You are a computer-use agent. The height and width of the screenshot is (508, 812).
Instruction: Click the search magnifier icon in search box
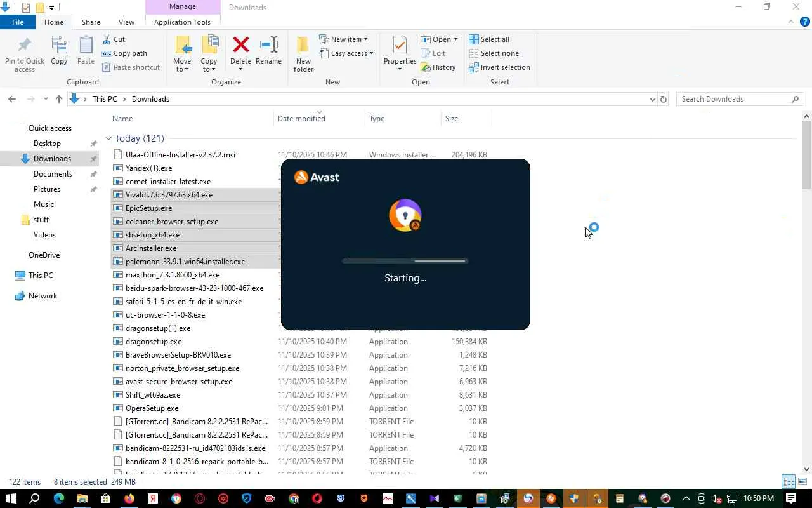click(795, 99)
